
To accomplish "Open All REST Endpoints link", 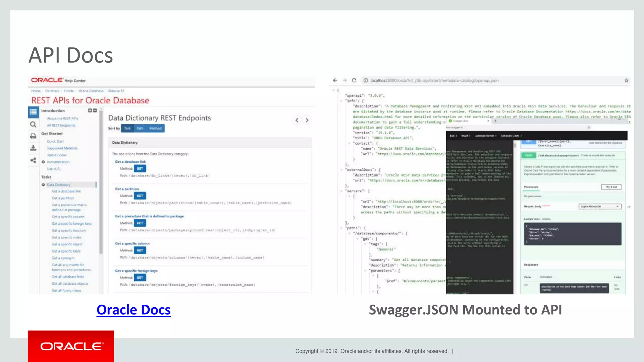I will [61, 125].
